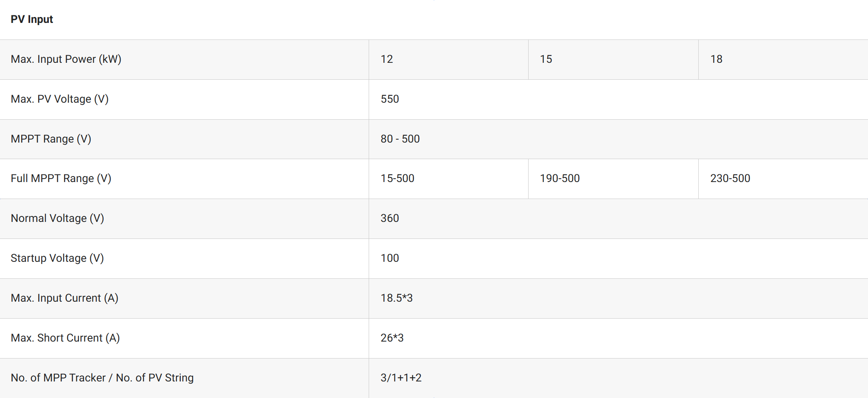Select the 190-500 full MPPT range cell

coord(560,178)
